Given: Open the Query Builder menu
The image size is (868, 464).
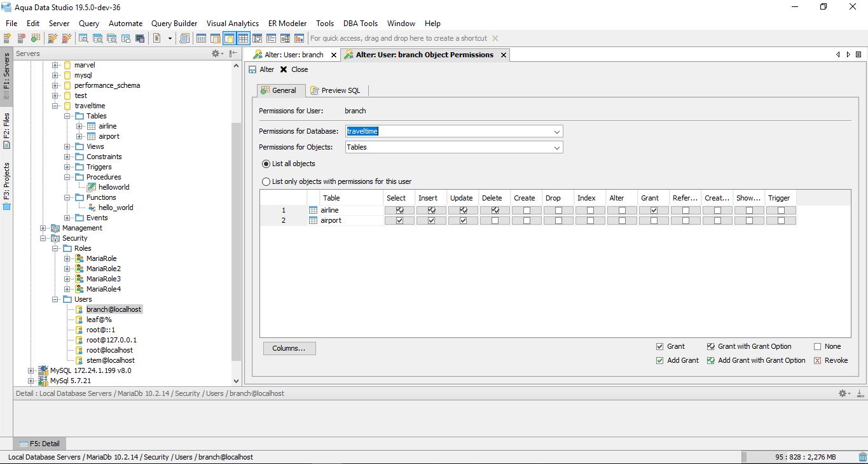Looking at the screenshot, I should coord(174,24).
